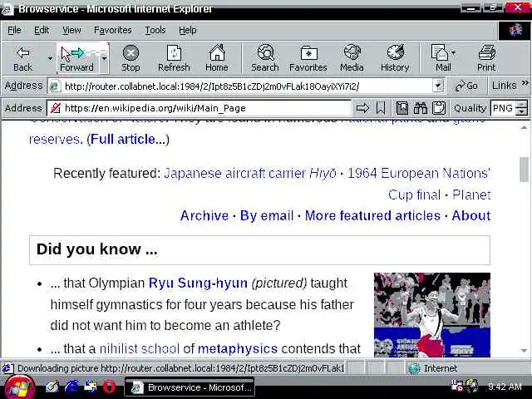
Task: Open the Planet link
Action: click(471, 195)
